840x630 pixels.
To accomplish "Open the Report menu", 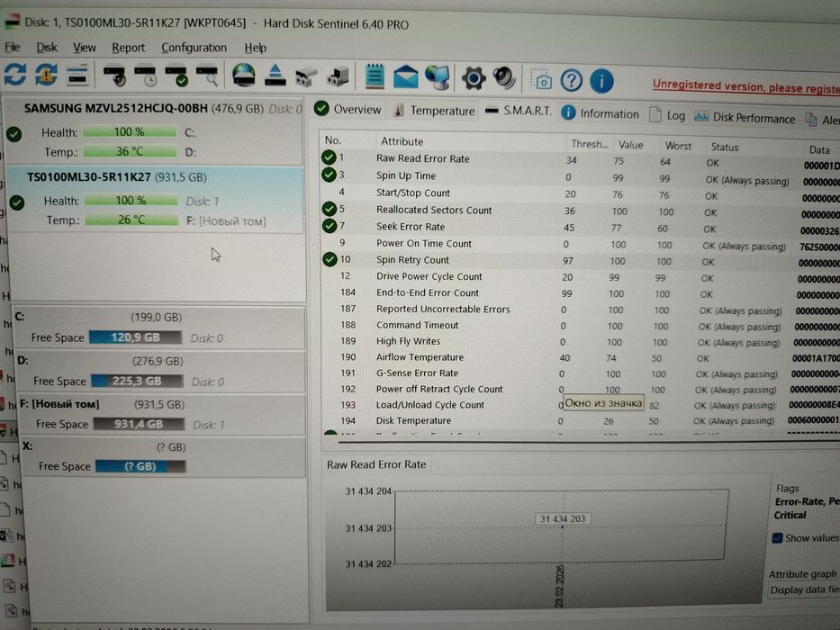I will pos(128,48).
